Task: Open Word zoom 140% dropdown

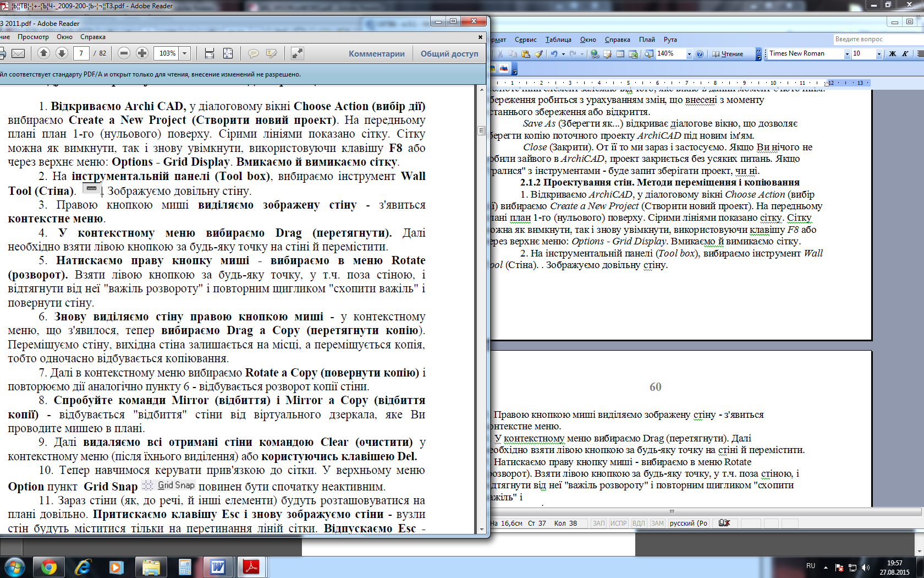Action: pyautogui.click(x=689, y=54)
